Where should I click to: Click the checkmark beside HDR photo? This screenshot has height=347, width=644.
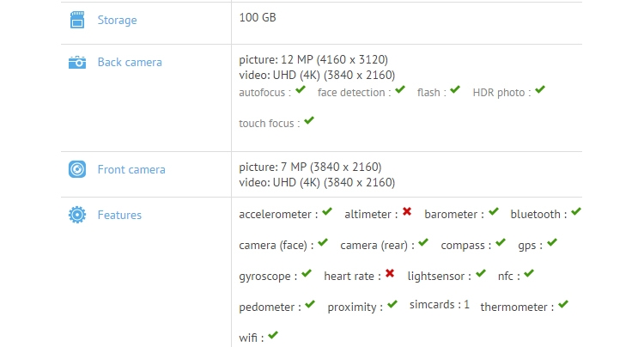pos(540,89)
